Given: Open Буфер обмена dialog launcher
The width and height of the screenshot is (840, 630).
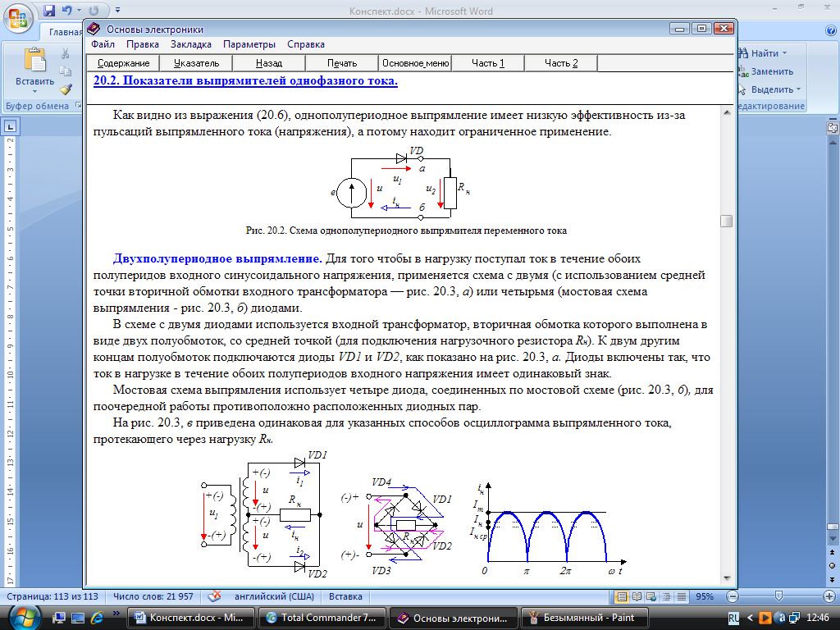Looking at the screenshot, I should point(78,106).
